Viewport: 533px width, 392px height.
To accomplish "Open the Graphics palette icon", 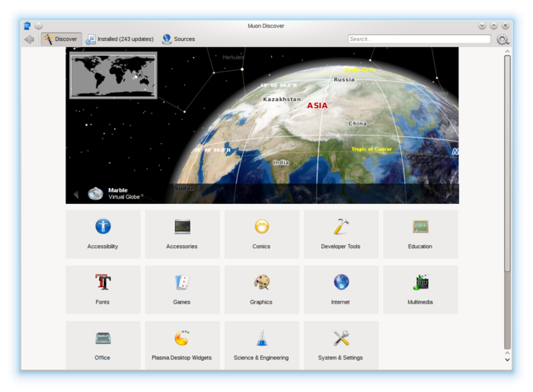I will (262, 282).
